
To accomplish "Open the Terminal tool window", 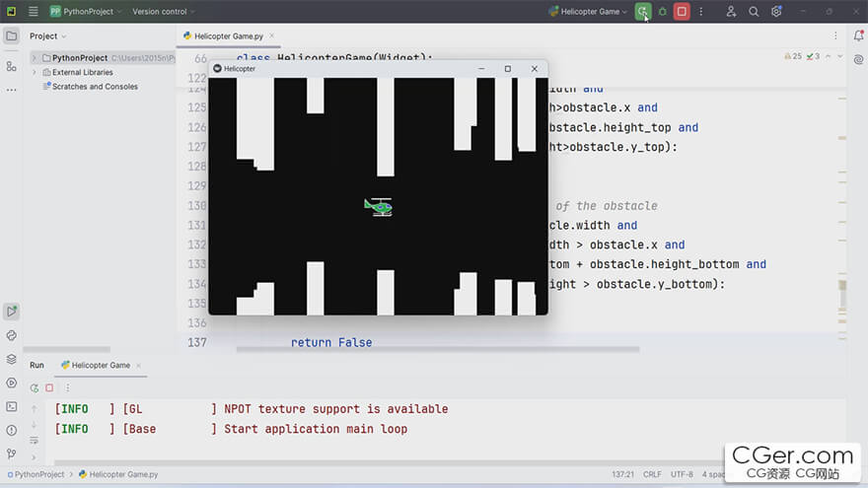I will [12, 406].
